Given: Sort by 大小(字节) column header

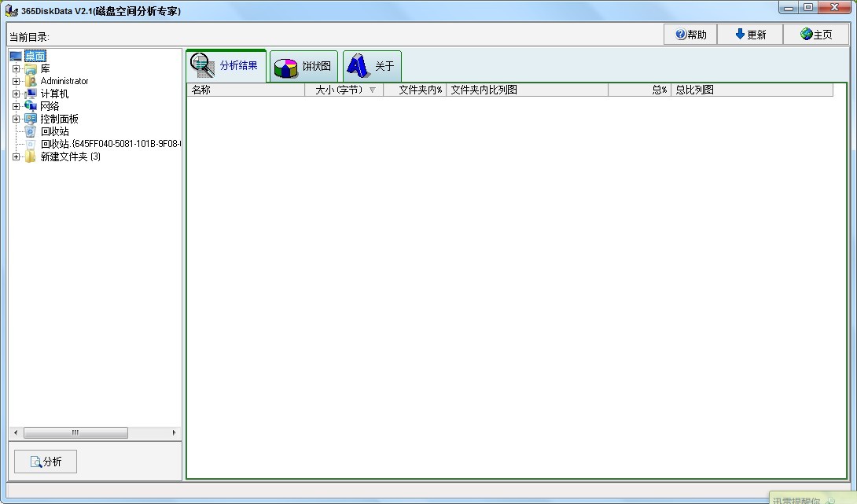Looking at the screenshot, I should (x=344, y=90).
